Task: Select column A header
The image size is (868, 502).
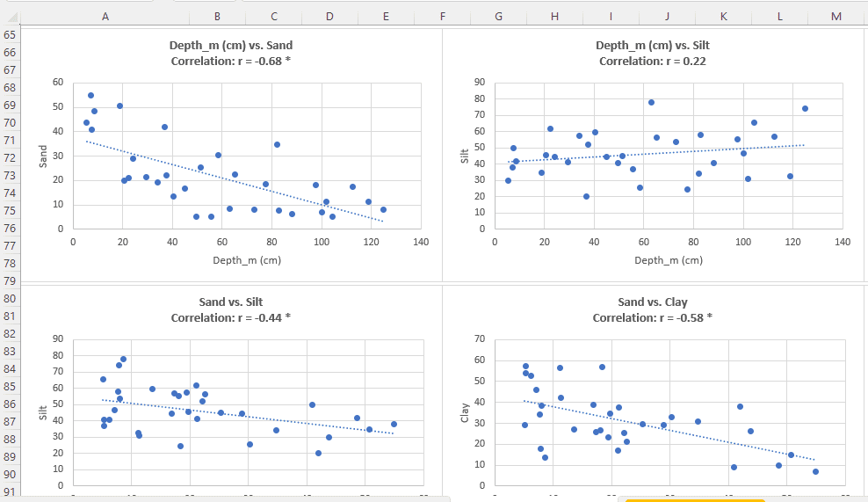Action: tap(105, 17)
